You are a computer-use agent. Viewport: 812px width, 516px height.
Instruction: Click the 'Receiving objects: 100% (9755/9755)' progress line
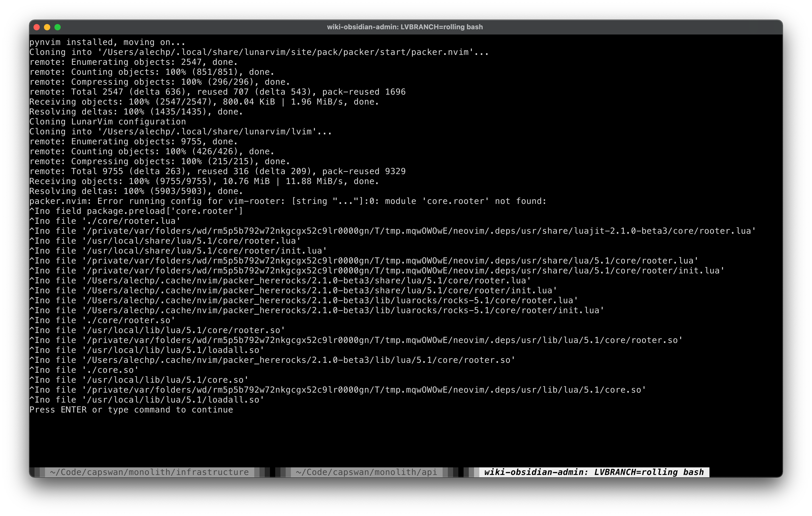pyautogui.click(x=204, y=181)
